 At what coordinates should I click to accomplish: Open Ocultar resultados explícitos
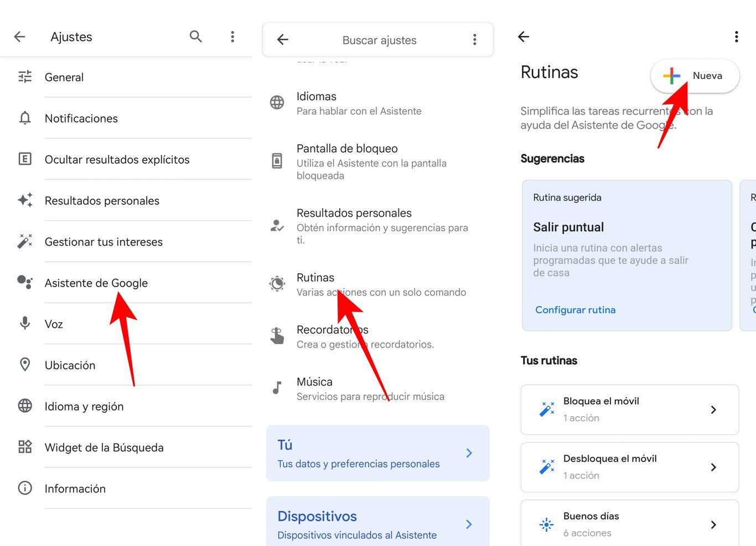click(x=126, y=159)
